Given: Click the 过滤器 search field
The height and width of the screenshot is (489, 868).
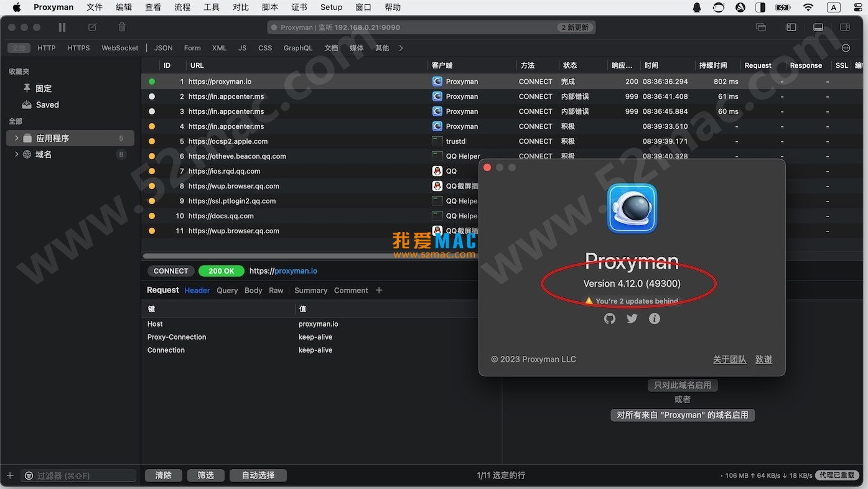Looking at the screenshot, I should pos(78,475).
